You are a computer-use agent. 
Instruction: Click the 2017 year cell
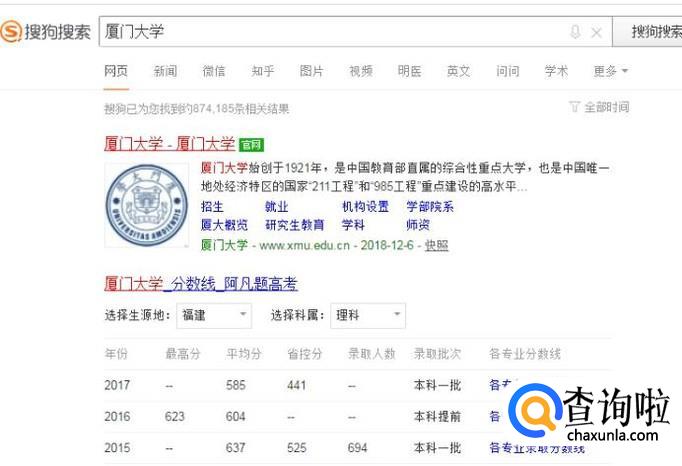pyautogui.click(x=117, y=385)
